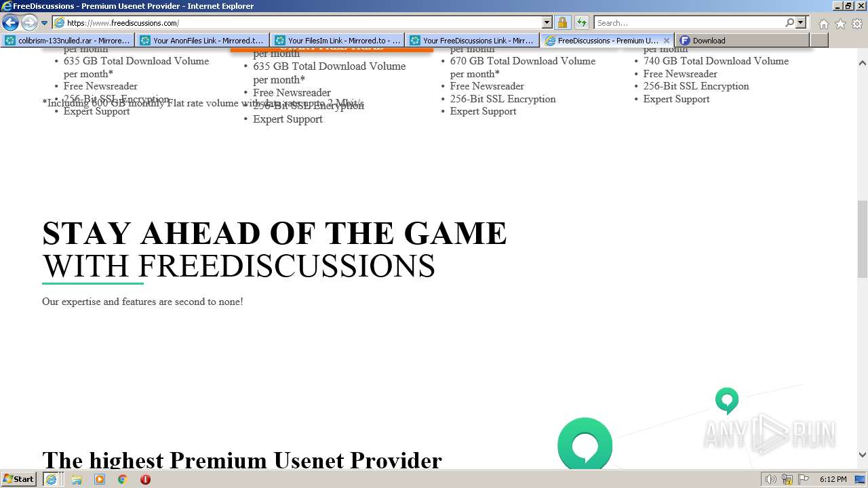Go forward with the browser Forward arrow

(x=29, y=22)
